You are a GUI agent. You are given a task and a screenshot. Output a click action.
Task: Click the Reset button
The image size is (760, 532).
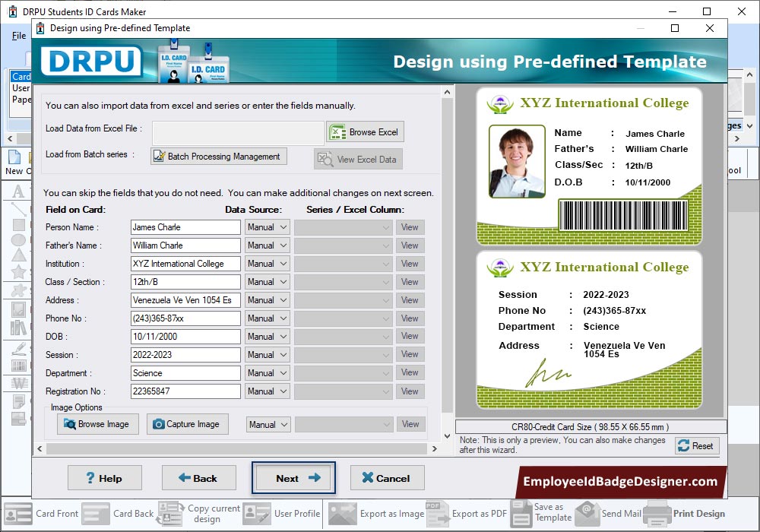point(697,446)
